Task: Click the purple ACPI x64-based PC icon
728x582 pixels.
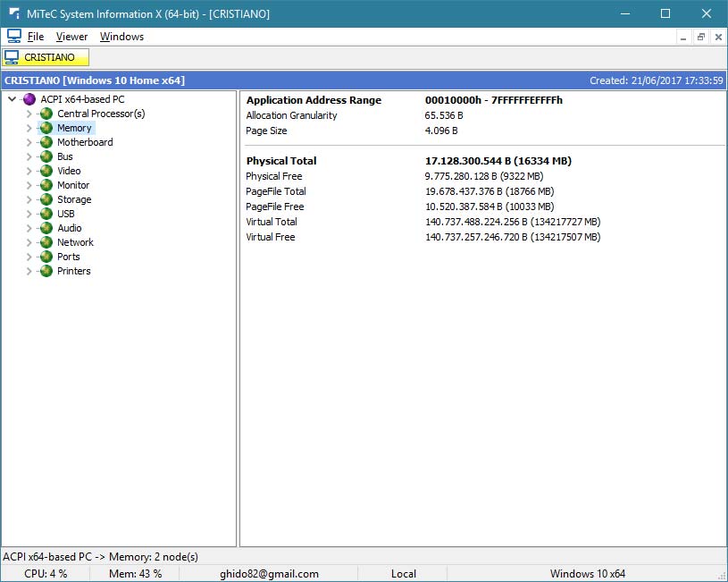Action: (x=29, y=99)
